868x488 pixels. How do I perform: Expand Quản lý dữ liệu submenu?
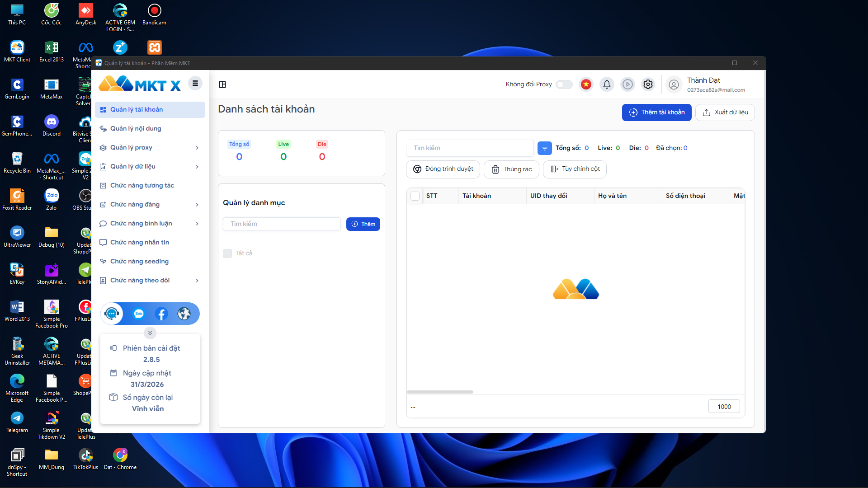(x=197, y=167)
